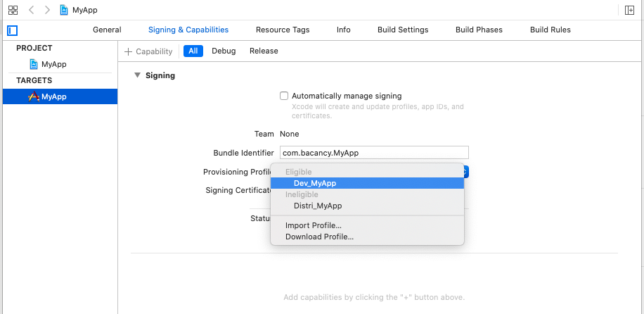
Task: Click the blue document icon next to PROJECT MyApp
Action: coord(34,64)
